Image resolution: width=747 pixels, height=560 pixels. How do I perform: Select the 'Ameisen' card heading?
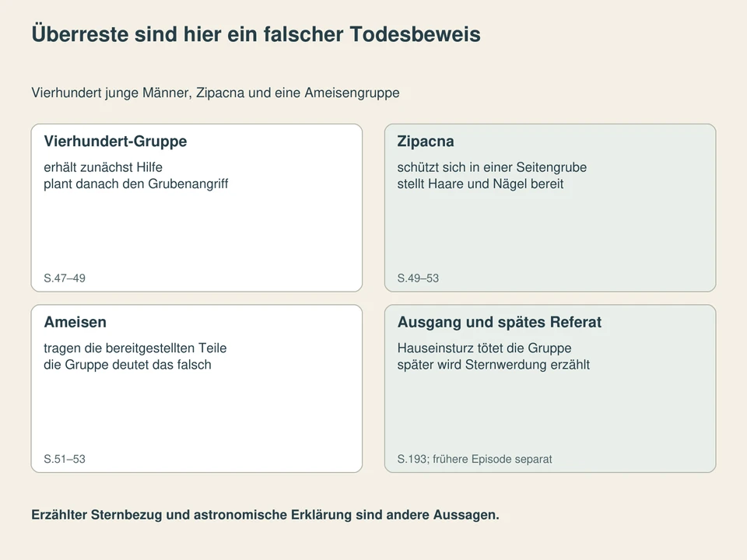point(75,322)
